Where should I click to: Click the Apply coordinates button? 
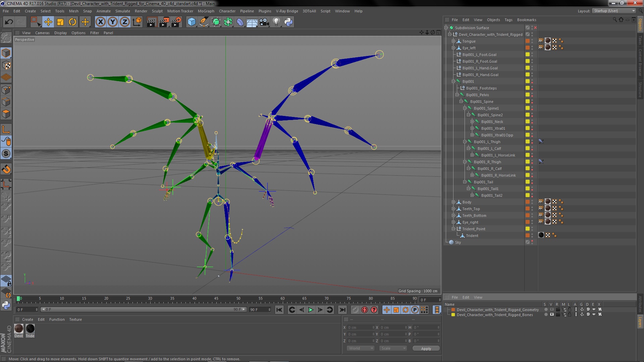click(x=426, y=349)
